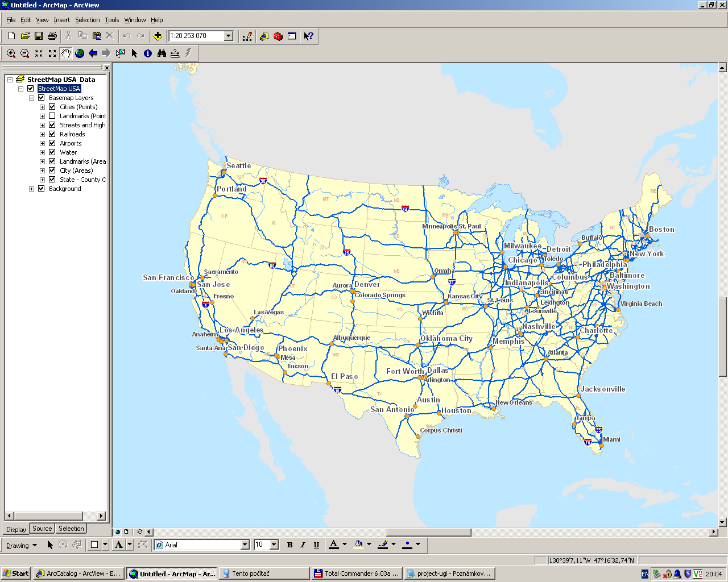Screen dimensions: 728x582
Task: Show the command line window icon
Action: (x=292, y=36)
